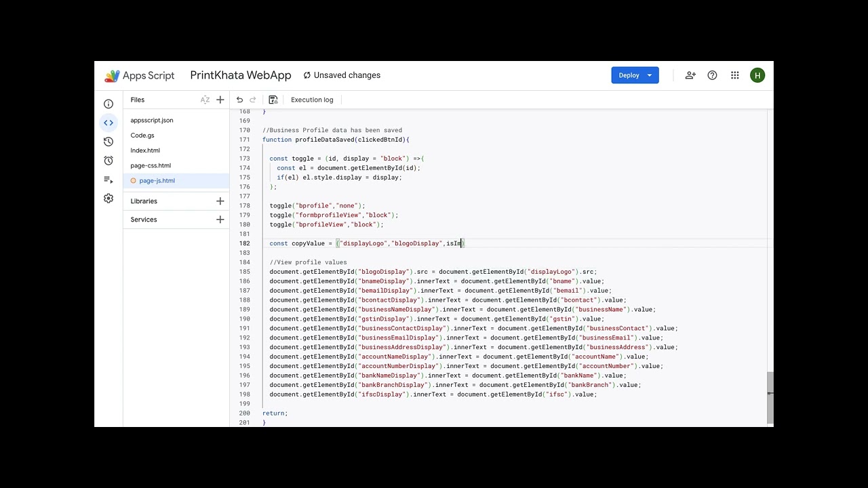Viewport: 868px width, 488px height.
Task: Click the Redo arrow in toolbar
Action: (253, 100)
